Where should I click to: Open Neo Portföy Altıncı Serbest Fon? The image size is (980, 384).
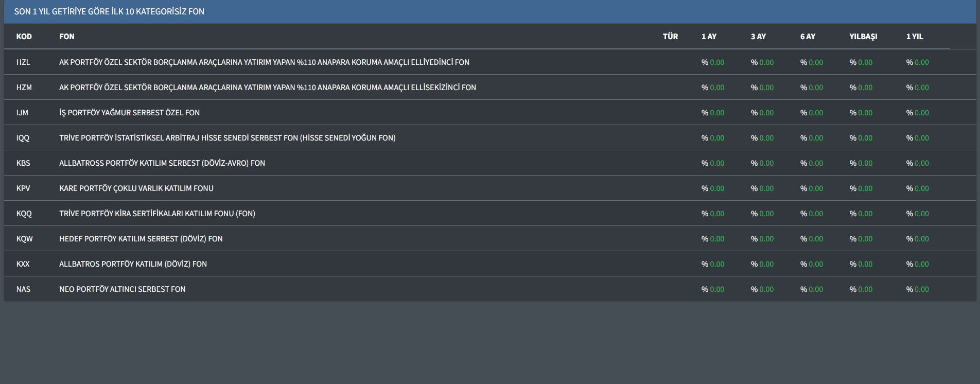122,289
